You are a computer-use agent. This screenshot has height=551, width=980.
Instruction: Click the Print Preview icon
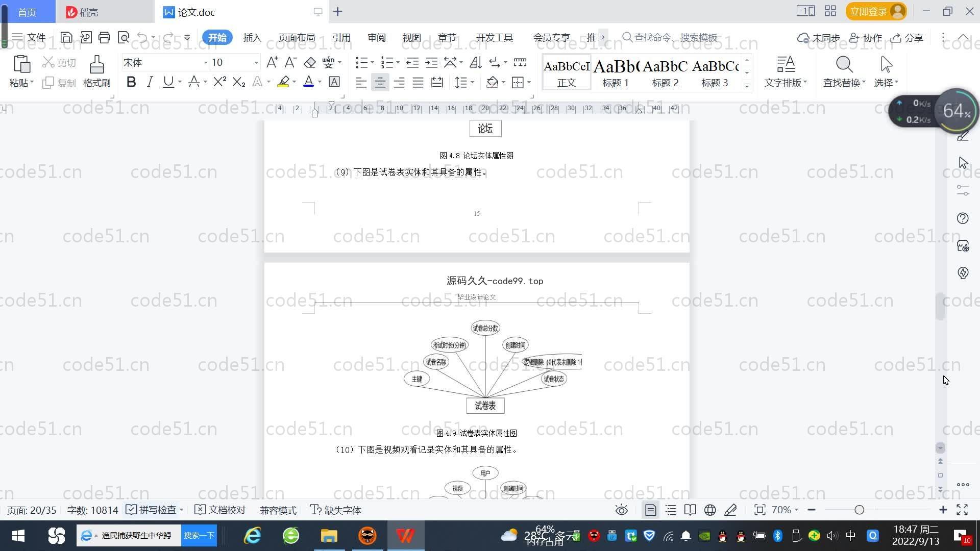(x=124, y=37)
